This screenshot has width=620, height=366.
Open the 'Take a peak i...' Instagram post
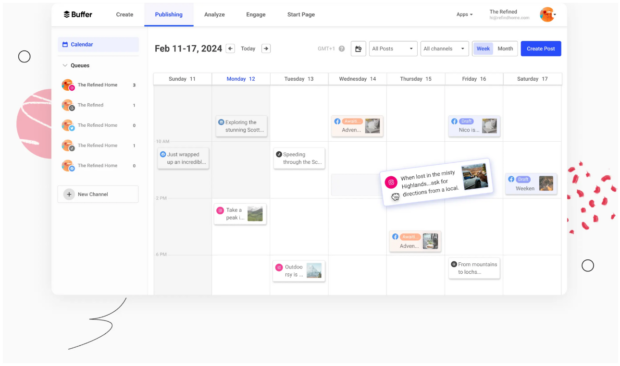240,214
